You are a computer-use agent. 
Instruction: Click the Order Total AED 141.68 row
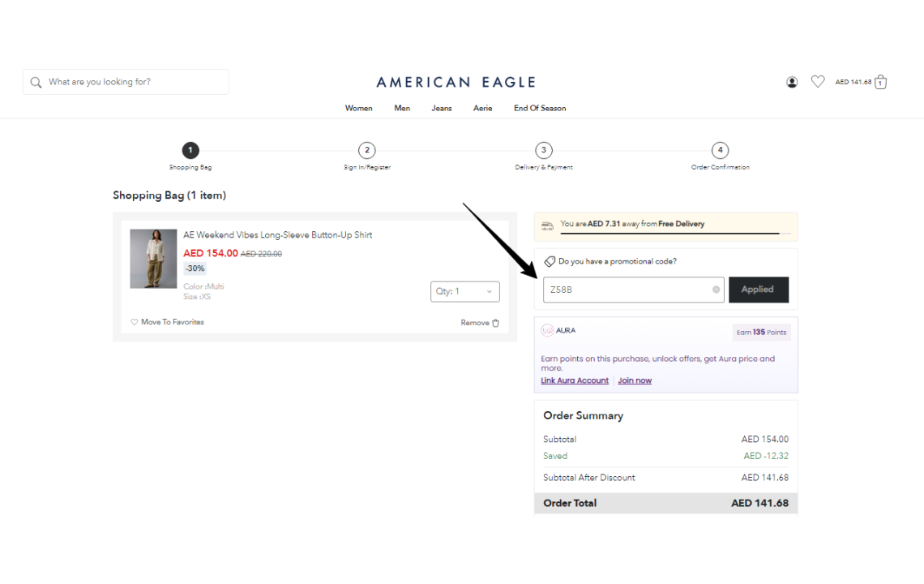(x=666, y=503)
